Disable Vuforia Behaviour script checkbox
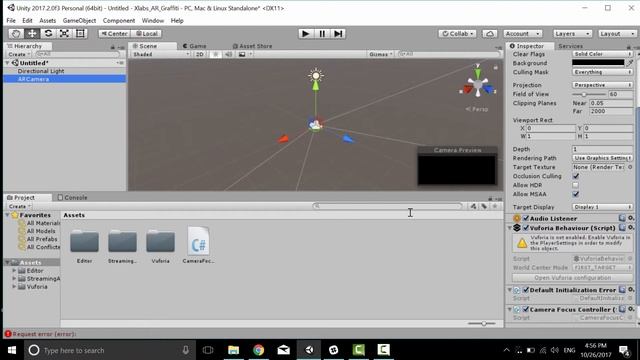Image resolution: width=640 pixels, height=360 pixels. tap(526, 228)
